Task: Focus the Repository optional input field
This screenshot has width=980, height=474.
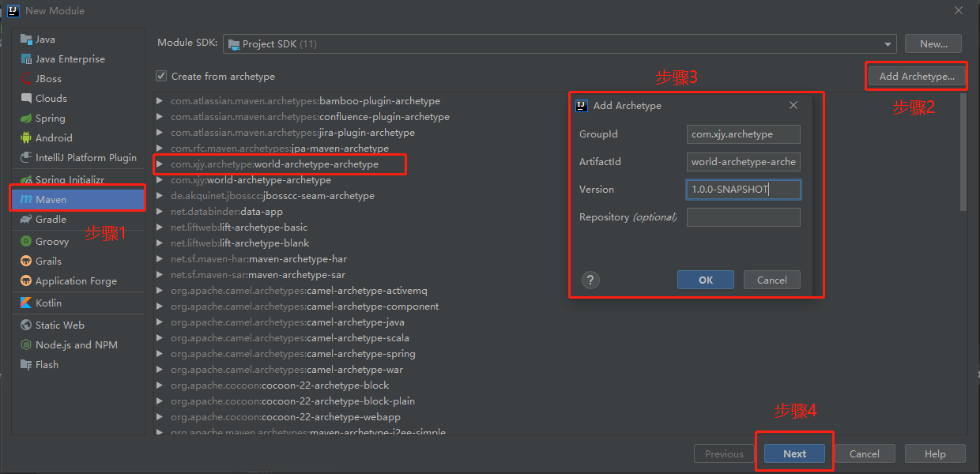Action: click(x=744, y=217)
